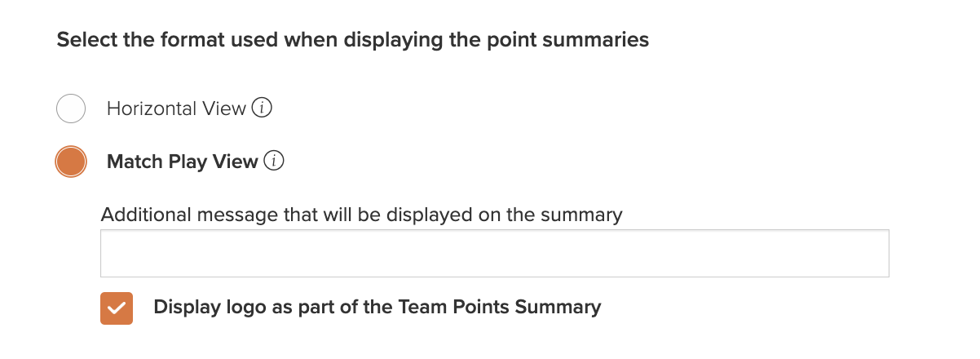Uncheck Display logo in Team Points Summary

[117, 308]
